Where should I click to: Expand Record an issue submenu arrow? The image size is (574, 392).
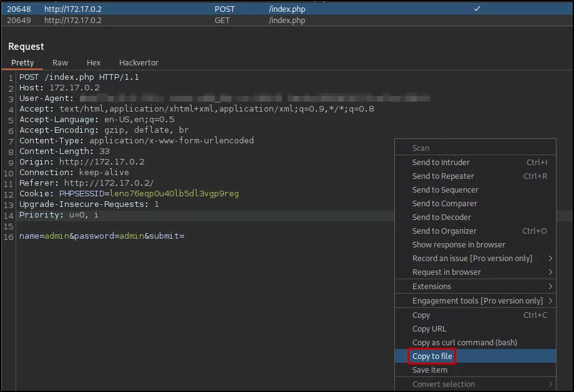click(x=550, y=259)
